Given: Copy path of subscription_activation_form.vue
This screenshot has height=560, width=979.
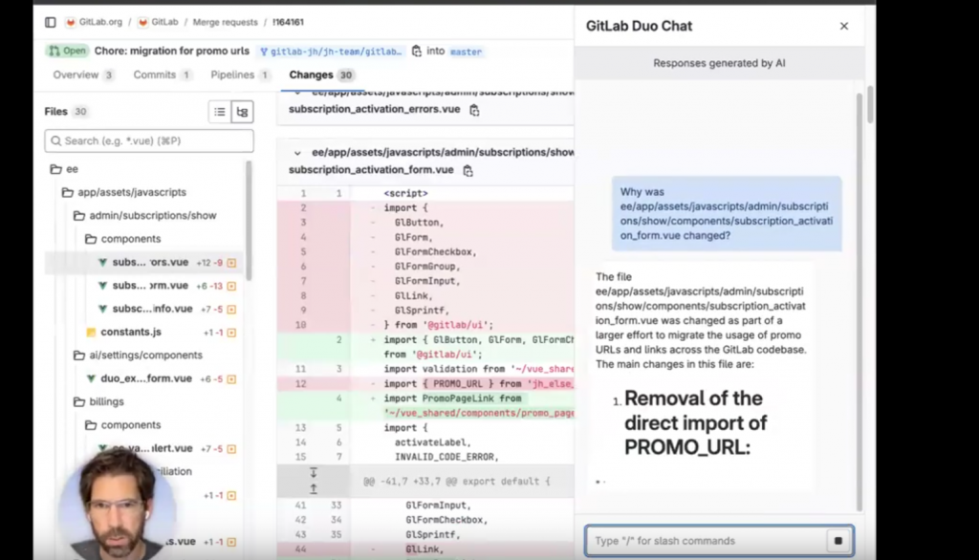Looking at the screenshot, I should click(x=468, y=170).
